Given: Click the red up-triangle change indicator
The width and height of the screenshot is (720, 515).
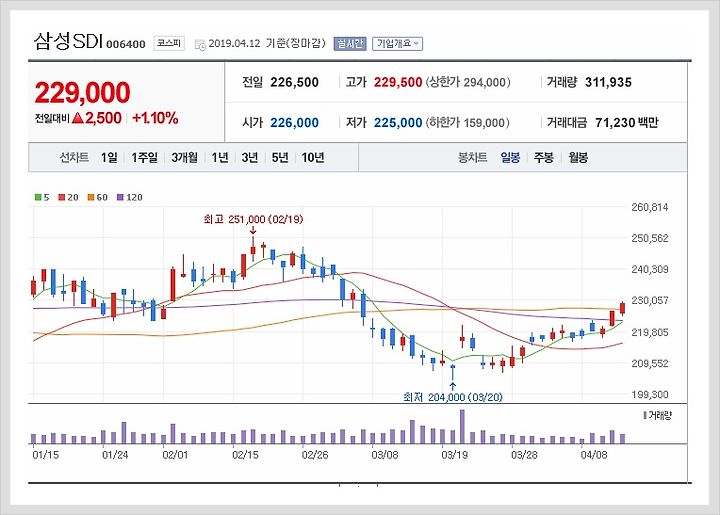Looking at the screenshot, I should (77, 118).
